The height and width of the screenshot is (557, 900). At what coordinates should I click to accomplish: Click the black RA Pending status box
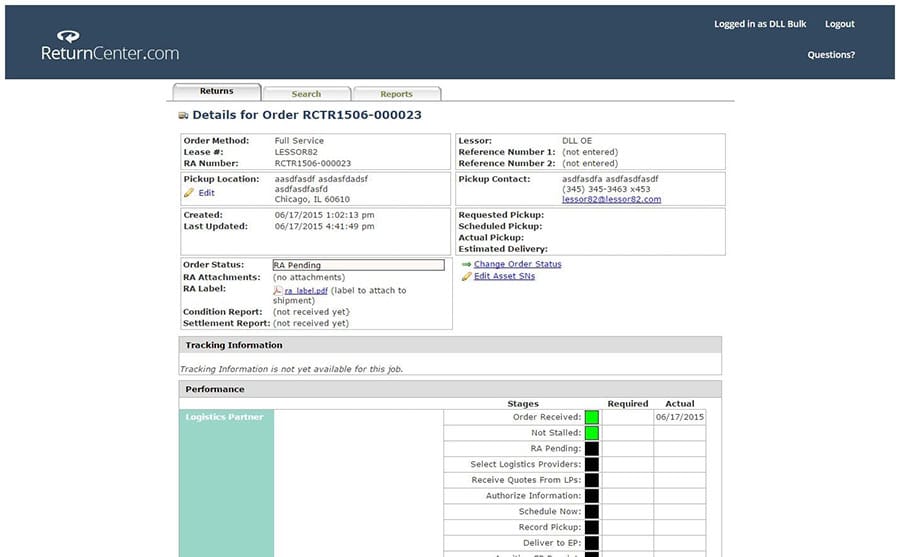pyautogui.click(x=592, y=448)
